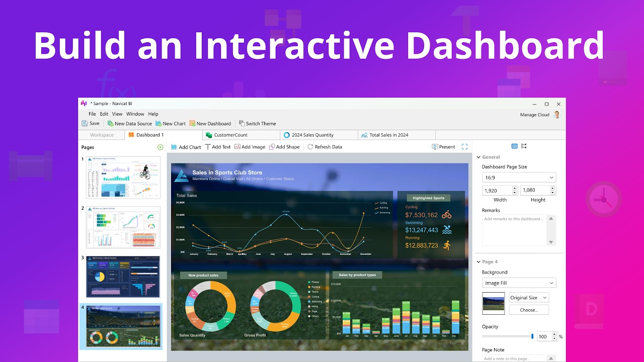Open the File menu
Image resolution: width=644 pixels, height=362 pixels.
point(92,114)
